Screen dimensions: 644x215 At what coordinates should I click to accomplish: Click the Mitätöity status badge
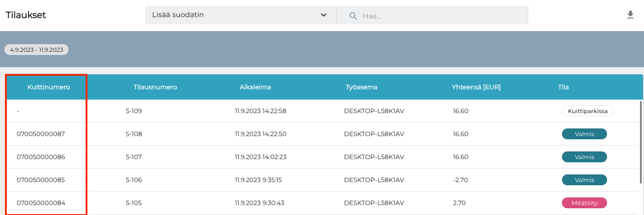(x=584, y=203)
